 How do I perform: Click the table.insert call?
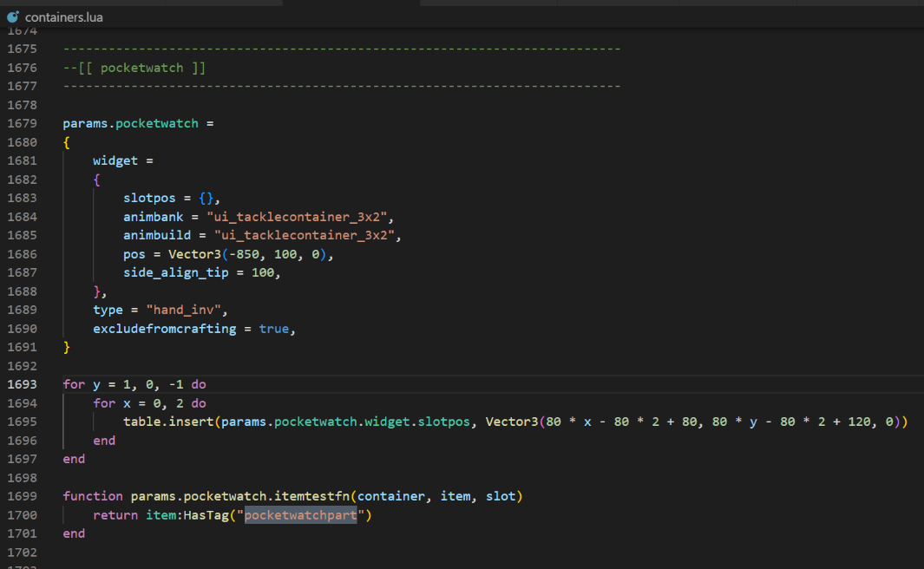(168, 422)
